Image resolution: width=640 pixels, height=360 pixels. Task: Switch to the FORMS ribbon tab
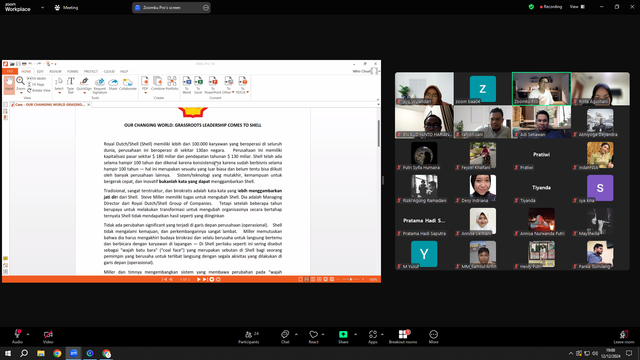click(x=72, y=71)
